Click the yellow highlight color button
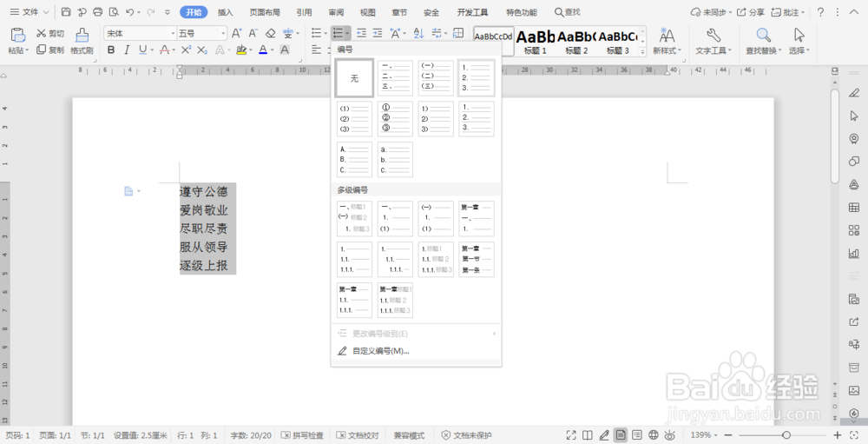Viewport: 868px width, 444px height. tap(240, 50)
